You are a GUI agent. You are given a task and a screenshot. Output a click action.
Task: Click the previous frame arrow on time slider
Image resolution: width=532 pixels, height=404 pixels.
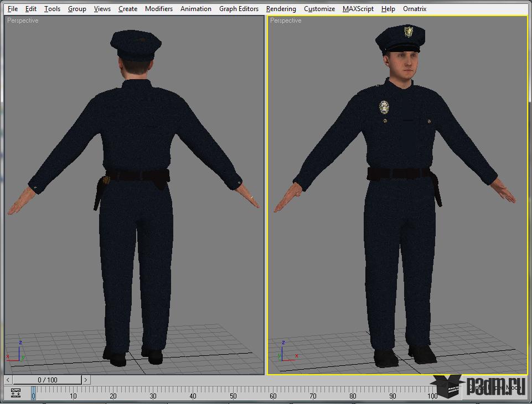click(x=8, y=380)
